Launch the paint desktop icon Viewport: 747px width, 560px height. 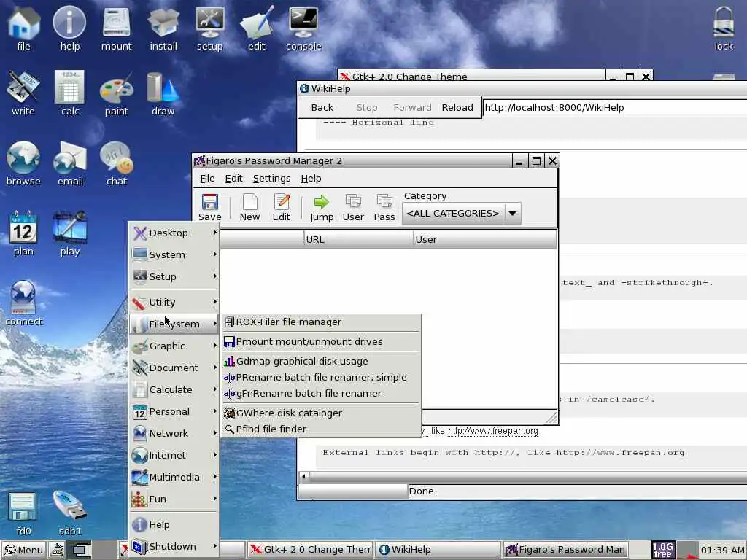[x=116, y=93]
